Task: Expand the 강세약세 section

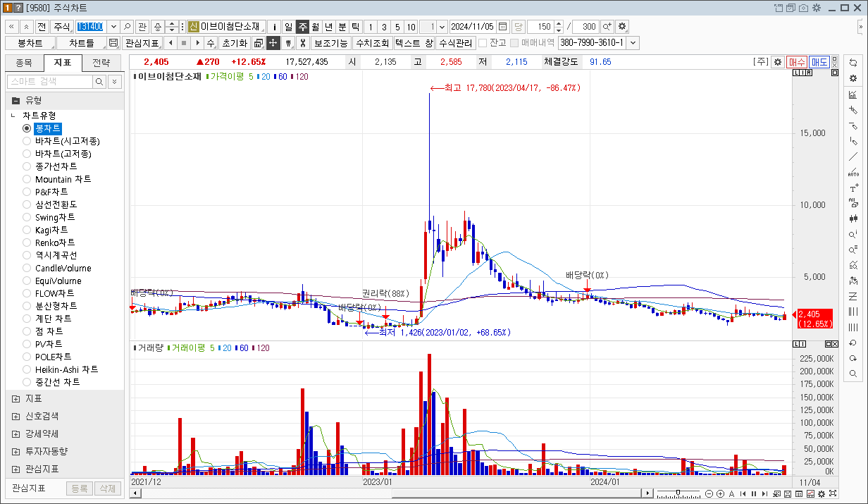Action: 16,434
